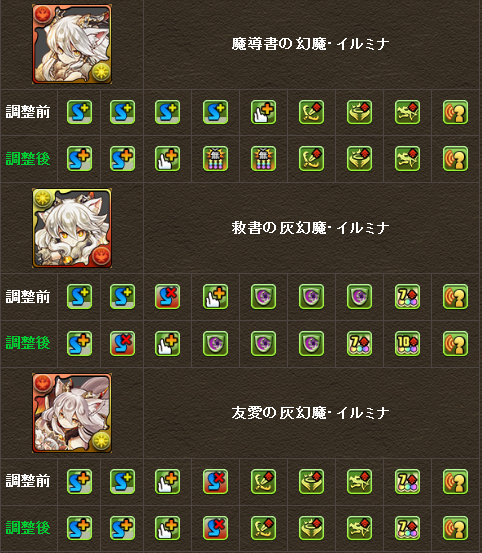Click 魔導書の幻魔・イルミナ monster portrait
The image size is (482, 553).
coord(72,44)
